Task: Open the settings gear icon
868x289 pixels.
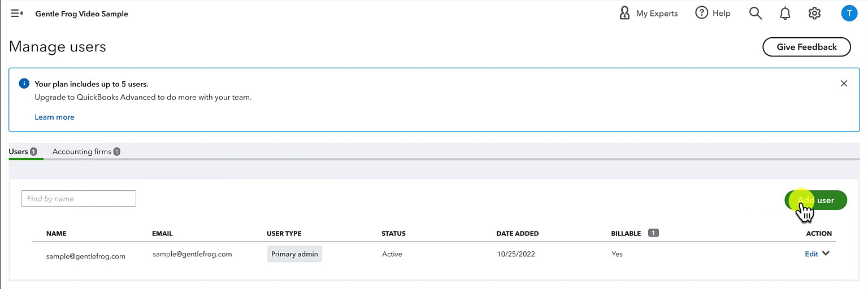Action: coord(814,13)
